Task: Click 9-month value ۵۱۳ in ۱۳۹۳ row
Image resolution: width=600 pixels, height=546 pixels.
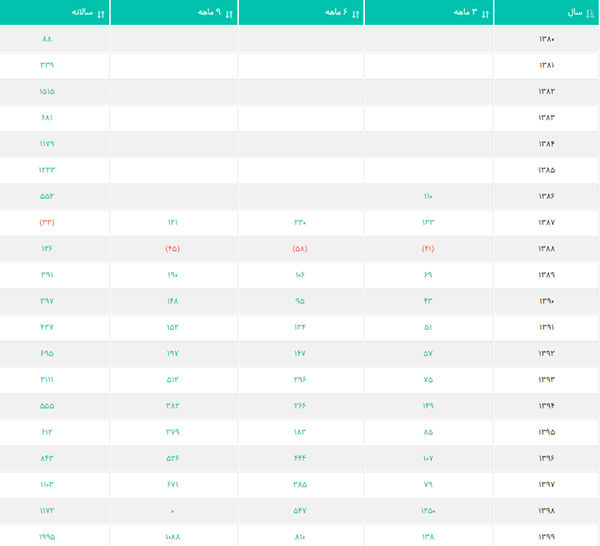Action: (x=172, y=380)
